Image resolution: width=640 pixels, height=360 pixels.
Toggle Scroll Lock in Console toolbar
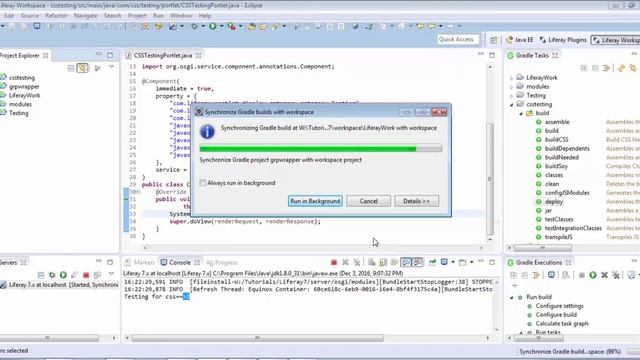pos(383,262)
